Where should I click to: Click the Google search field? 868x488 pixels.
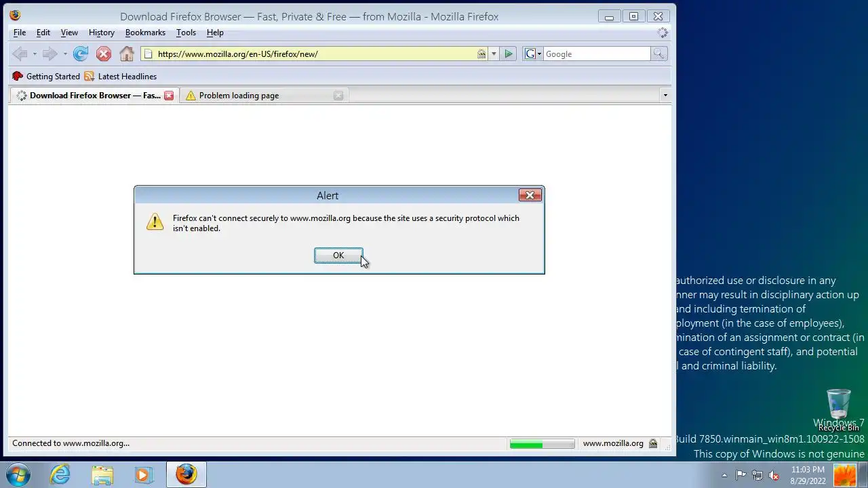tap(597, 54)
